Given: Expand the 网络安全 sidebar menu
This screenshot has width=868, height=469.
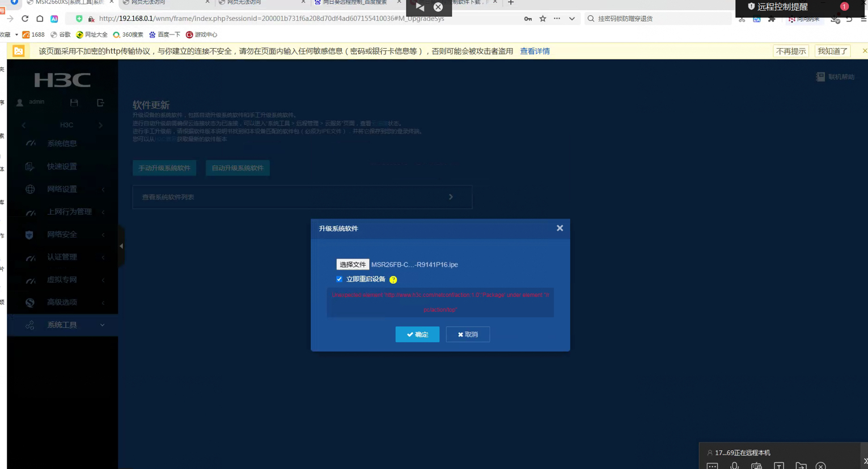Looking at the screenshot, I should 62,234.
